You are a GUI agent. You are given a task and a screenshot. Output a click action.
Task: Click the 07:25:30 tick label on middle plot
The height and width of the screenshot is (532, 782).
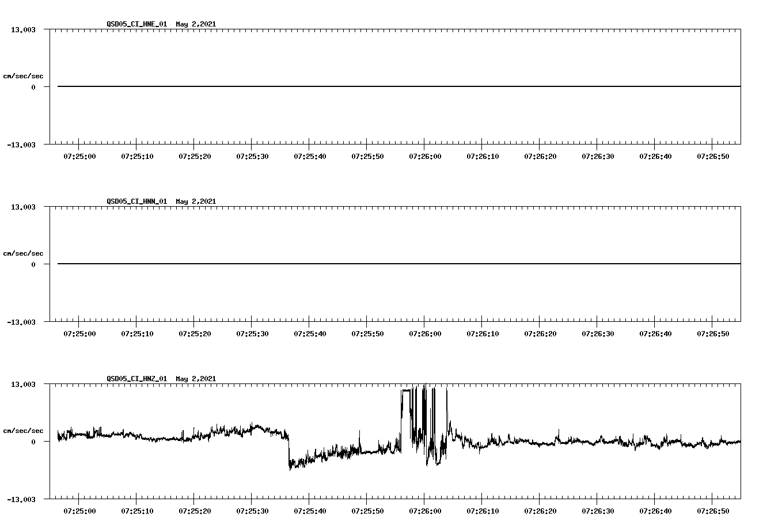(253, 332)
